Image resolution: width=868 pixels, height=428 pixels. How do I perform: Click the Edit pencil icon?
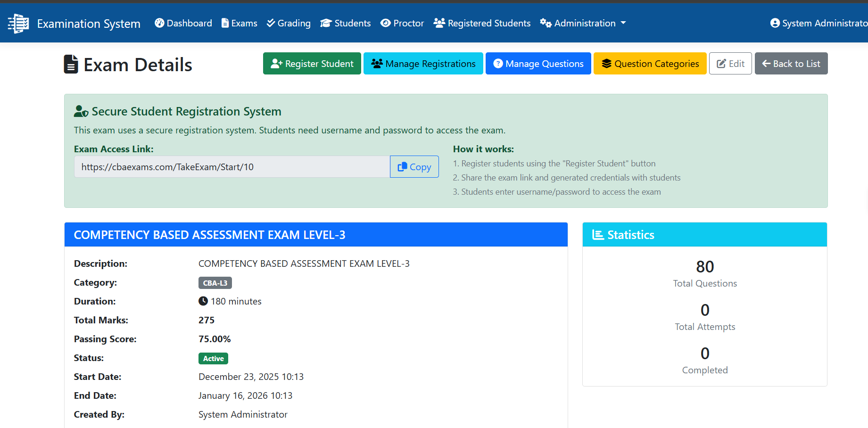tap(721, 64)
